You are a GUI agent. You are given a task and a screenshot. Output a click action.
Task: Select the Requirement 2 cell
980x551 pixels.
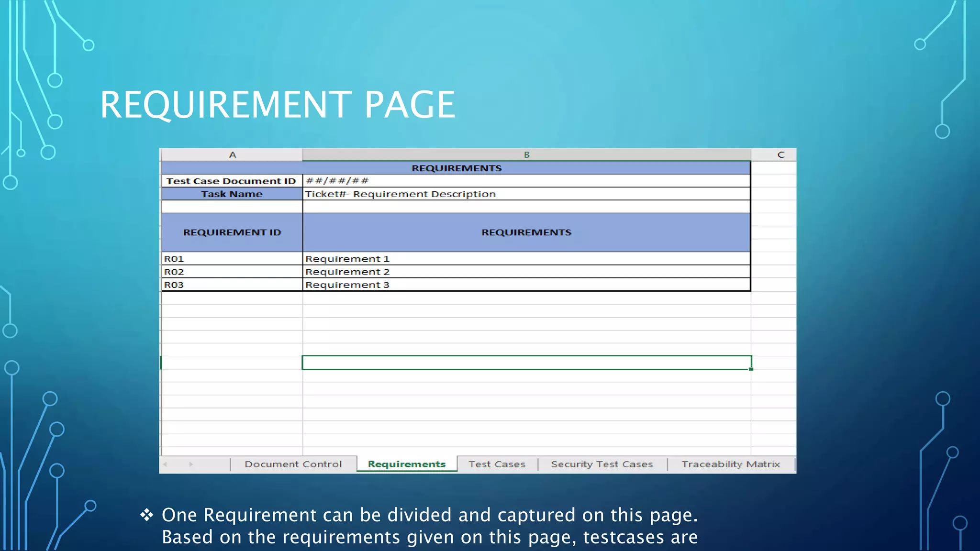tap(526, 272)
